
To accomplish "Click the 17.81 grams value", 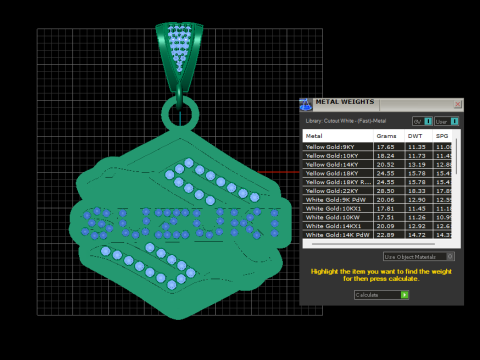I will point(385,208).
